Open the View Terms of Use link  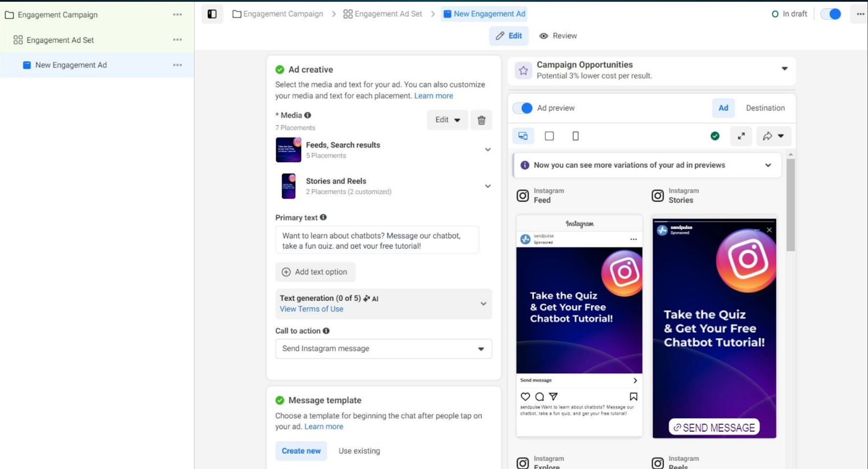pyautogui.click(x=311, y=309)
